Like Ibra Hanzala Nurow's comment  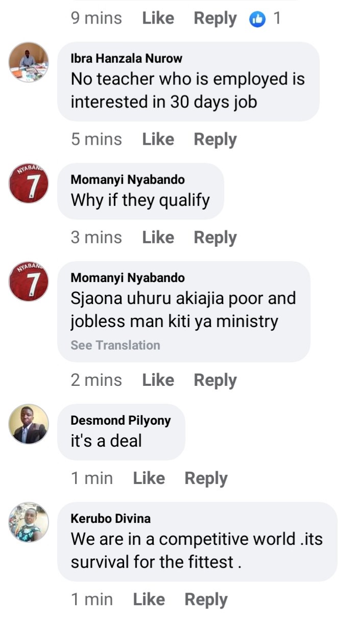click(158, 140)
